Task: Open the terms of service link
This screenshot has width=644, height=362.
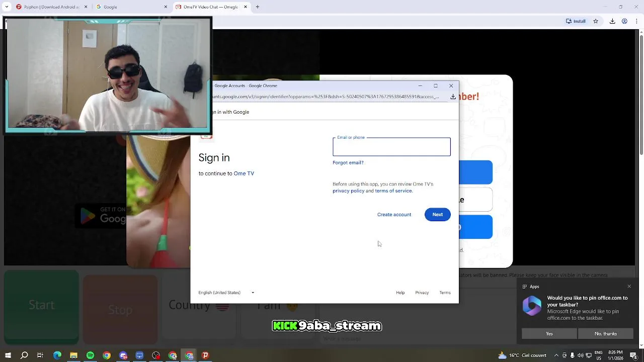Action: [x=393, y=191]
